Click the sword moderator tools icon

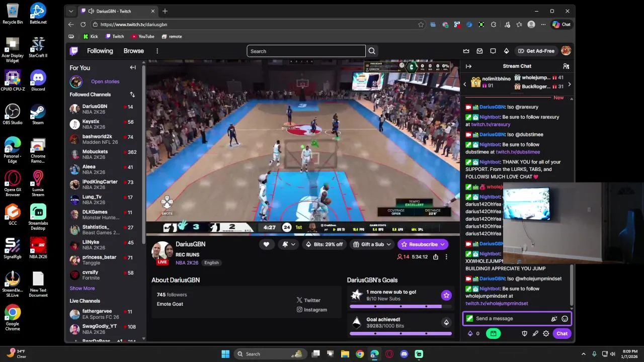(x=535, y=333)
